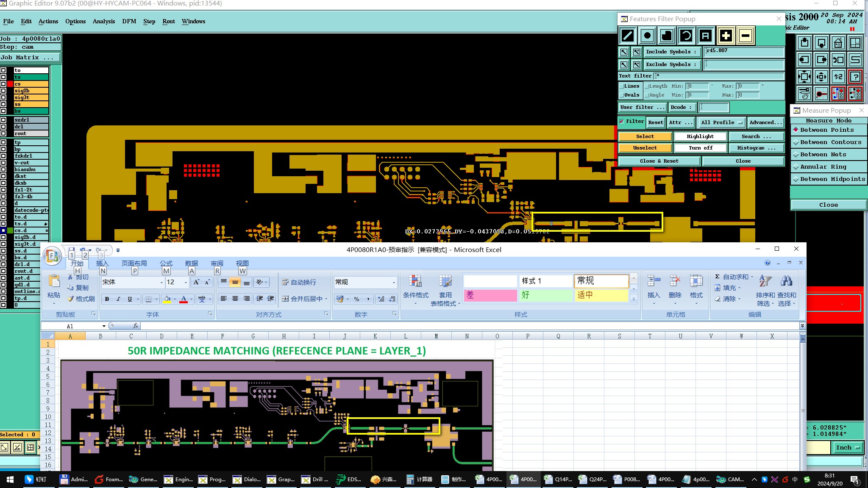Select Between Contours measure mode
Viewport: 868px width, 488px height.
pyautogui.click(x=830, y=142)
